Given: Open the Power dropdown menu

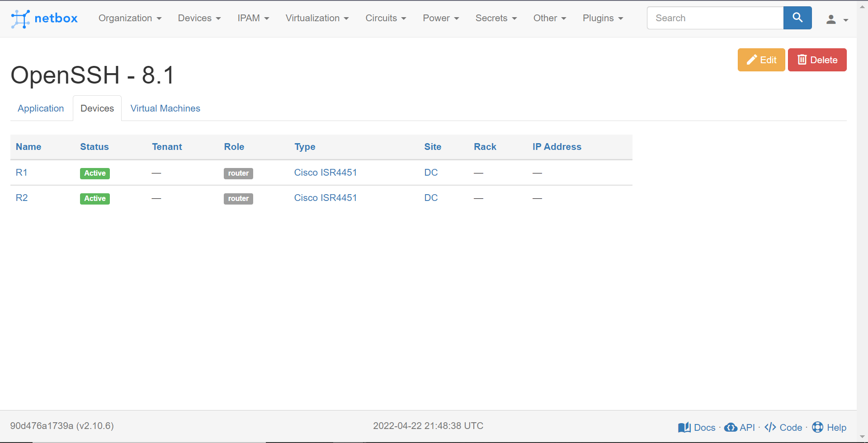Looking at the screenshot, I should [441, 18].
